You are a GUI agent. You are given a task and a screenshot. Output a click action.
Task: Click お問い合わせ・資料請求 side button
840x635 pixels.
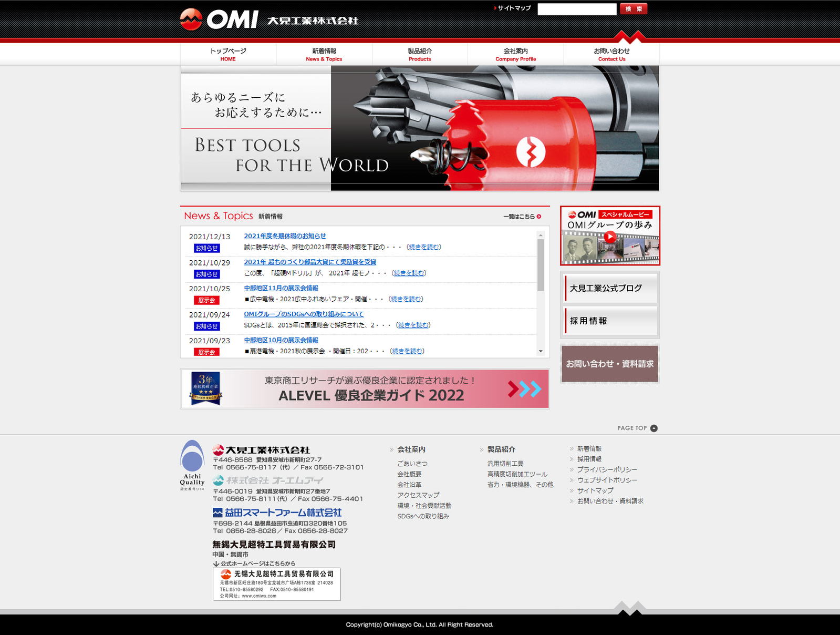pos(610,364)
